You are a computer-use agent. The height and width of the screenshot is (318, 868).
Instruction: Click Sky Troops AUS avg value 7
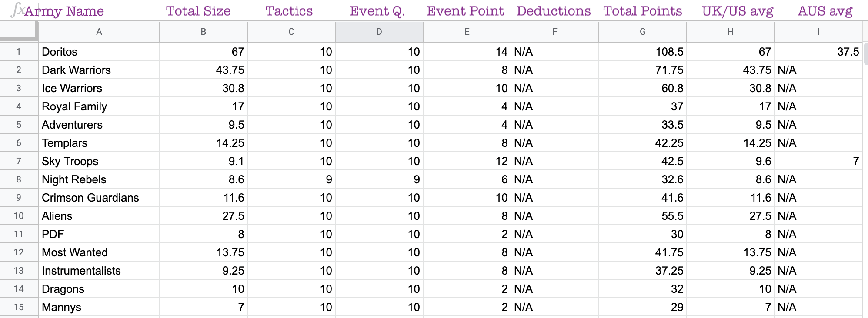click(818, 161)
